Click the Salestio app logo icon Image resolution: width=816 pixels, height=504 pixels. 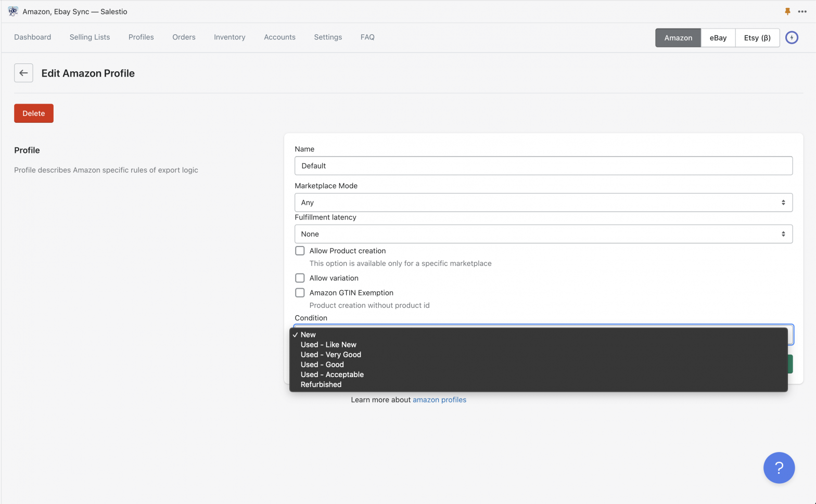(13, 11)
